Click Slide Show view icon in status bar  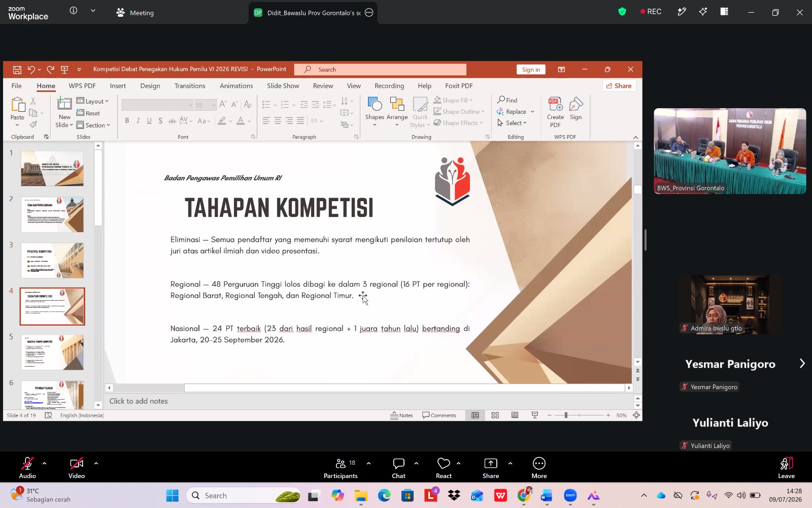pos(535,415)
